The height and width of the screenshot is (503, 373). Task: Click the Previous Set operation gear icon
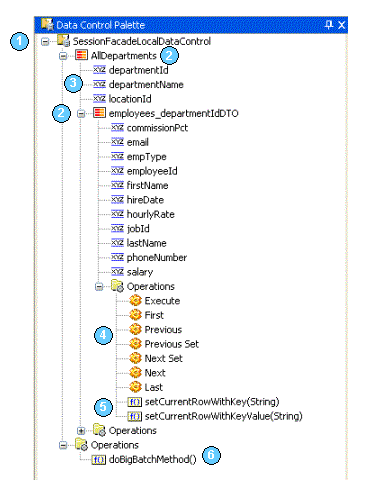[x=135, y=344]
